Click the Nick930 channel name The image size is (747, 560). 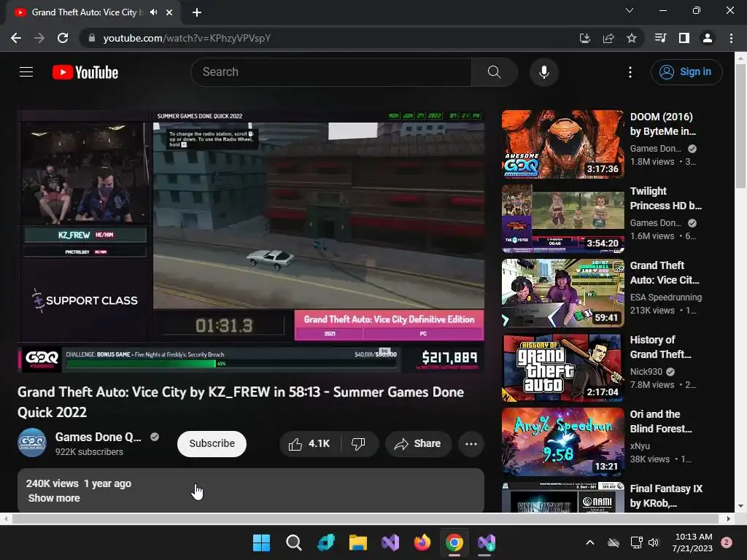646,371
